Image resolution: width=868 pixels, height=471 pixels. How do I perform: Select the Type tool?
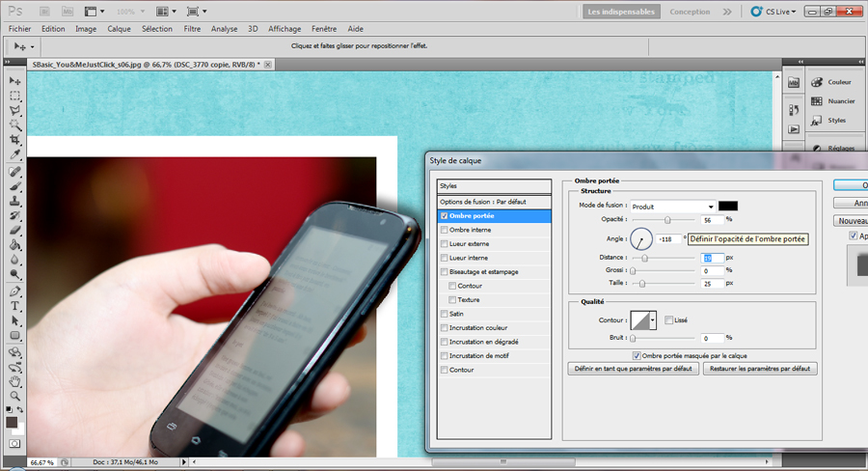click(14, 306)
